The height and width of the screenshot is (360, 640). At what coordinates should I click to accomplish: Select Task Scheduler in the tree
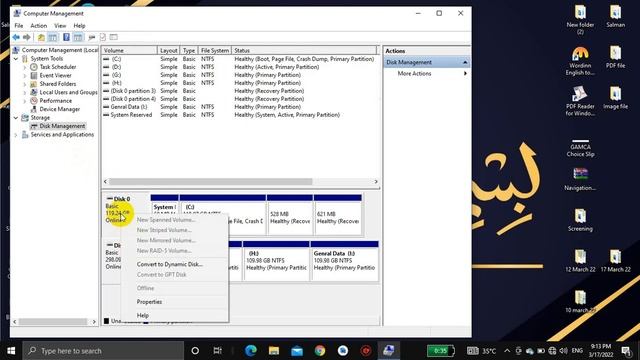pos(58,67)
